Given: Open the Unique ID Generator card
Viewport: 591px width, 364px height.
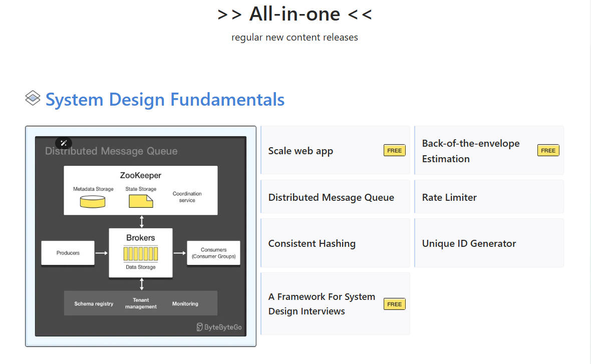Looking at the screenshot, I should [x=469, y=243].
